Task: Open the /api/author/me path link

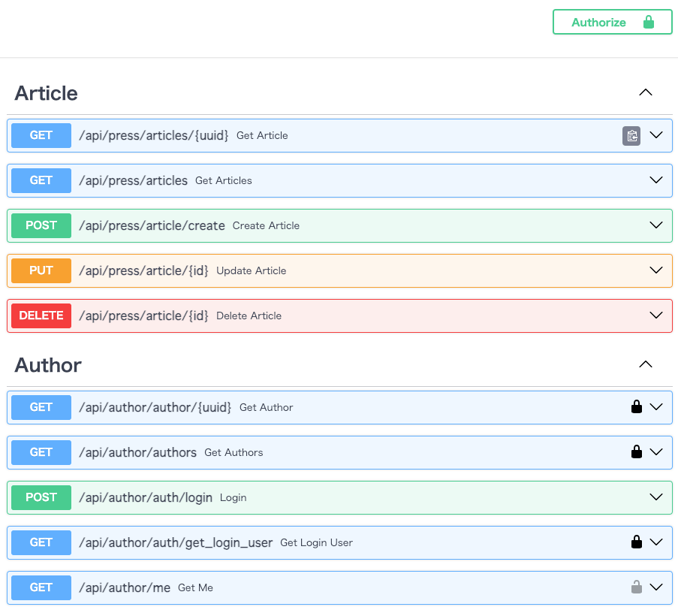Action: click(125, 587)
